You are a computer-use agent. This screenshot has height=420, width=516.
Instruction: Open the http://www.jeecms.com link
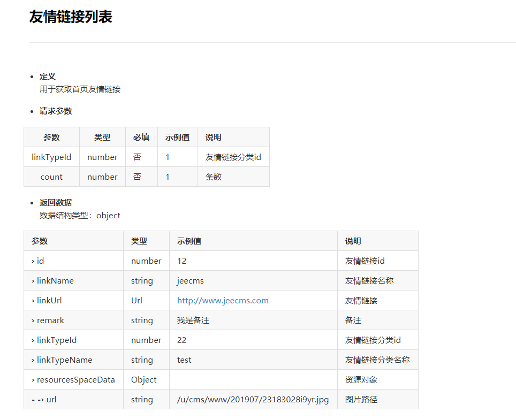point(223,301)
